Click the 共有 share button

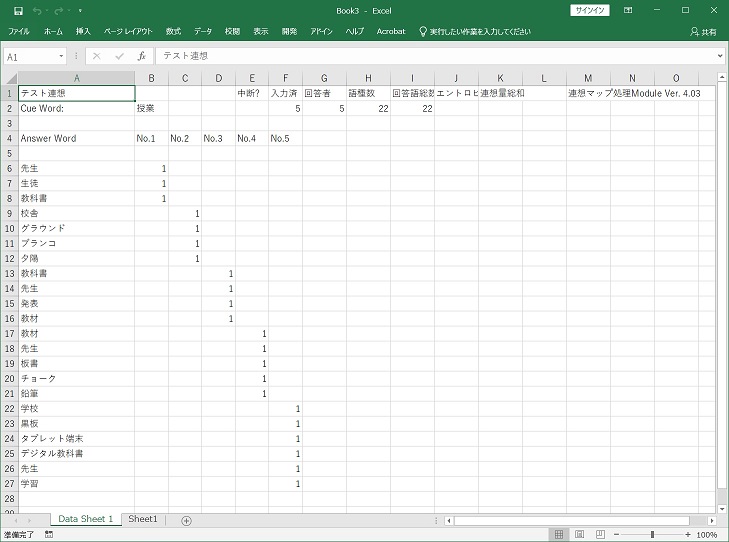pyautogui.click(x=703, y=31)
